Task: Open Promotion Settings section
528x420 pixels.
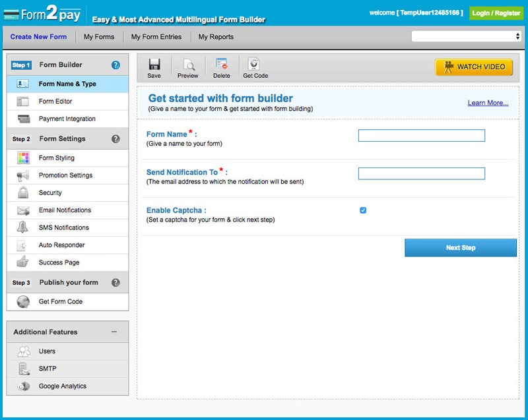Action: coord(67,175)
